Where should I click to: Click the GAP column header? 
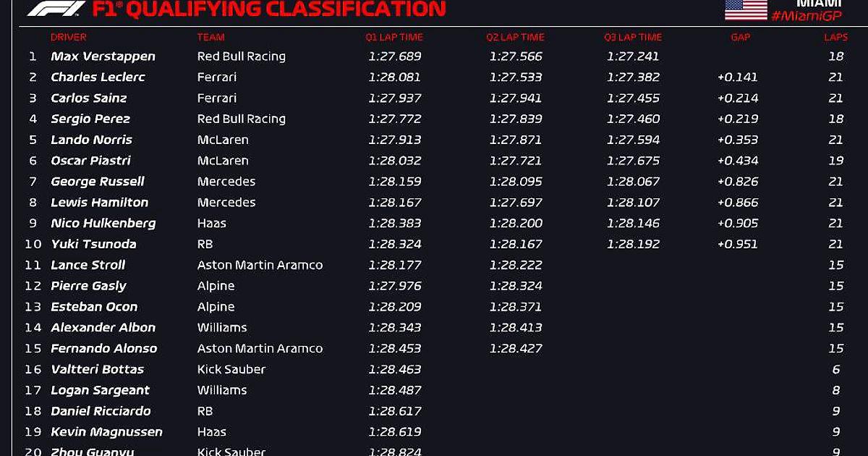click(741, 37)
